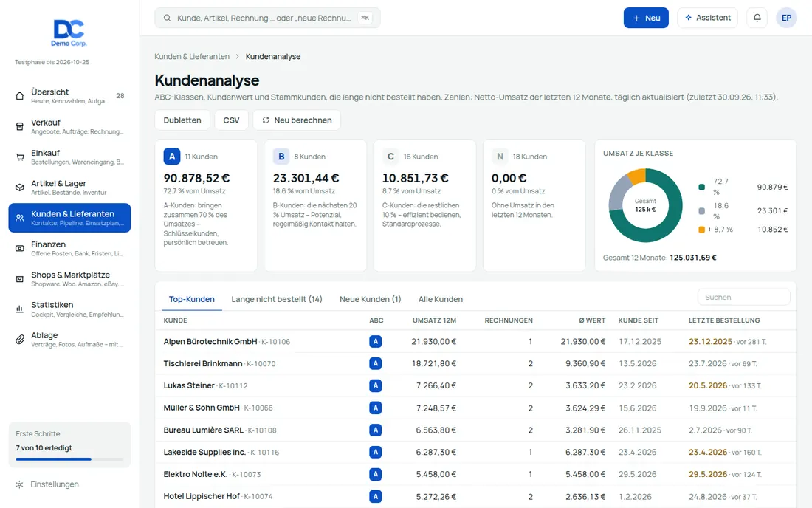Open customer Müller & Sohn GmbH
This screenshot has width=812, height=508.
tap(202, 408)
